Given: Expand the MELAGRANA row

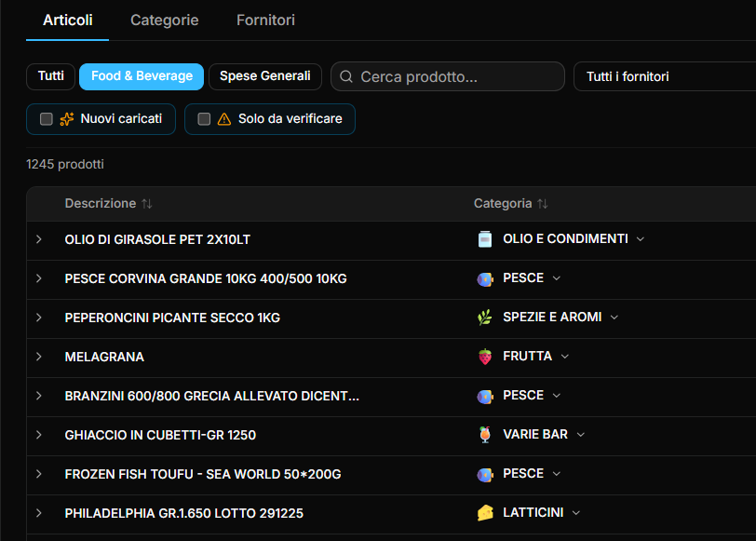Looking at the screenshot, I should click(x=39, y=357).
